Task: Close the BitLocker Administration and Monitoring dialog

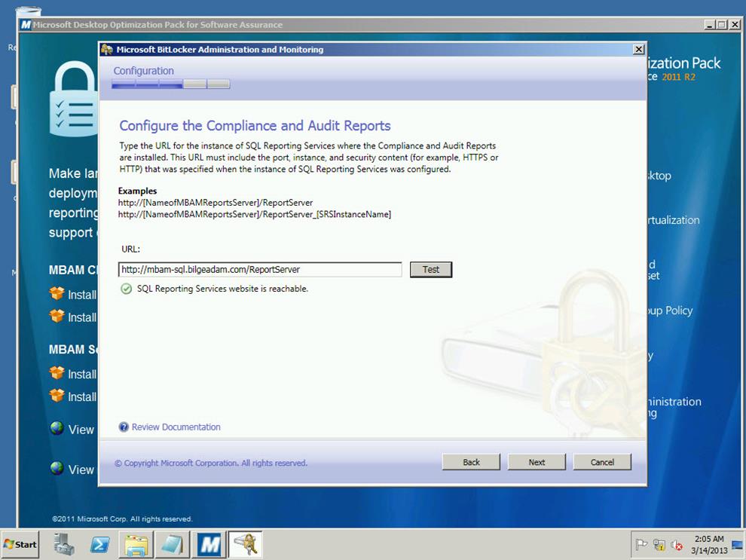Action: click(x=638, y=49)
